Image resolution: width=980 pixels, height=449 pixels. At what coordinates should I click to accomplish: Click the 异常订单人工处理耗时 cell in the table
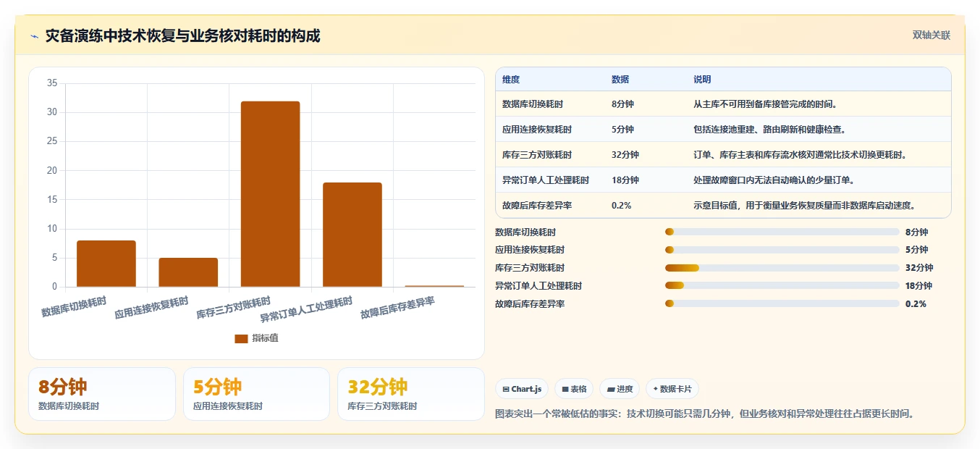[546, 180]
